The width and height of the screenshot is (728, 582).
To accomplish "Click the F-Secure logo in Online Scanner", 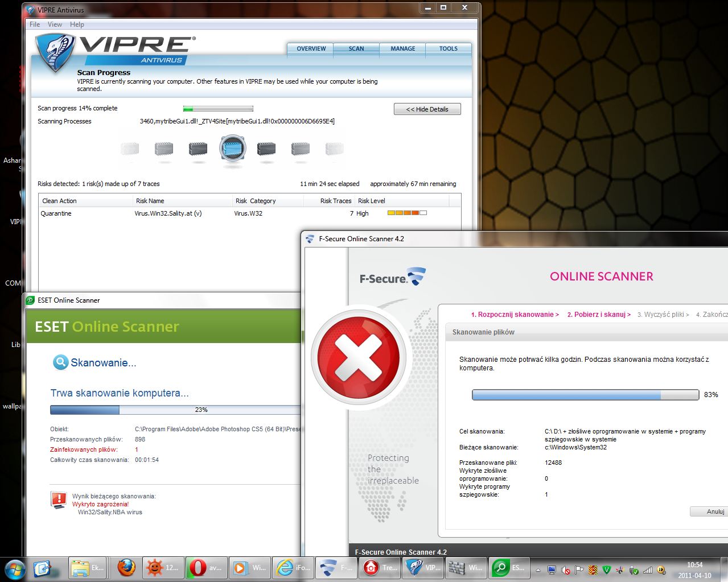I will (x=393, y=277).
